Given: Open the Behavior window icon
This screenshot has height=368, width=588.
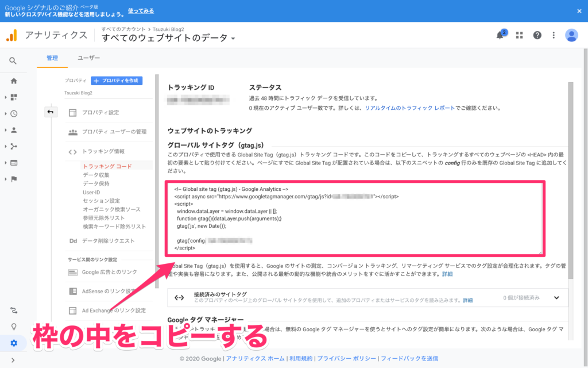Looking at the screenshot, I should [14, 163].
